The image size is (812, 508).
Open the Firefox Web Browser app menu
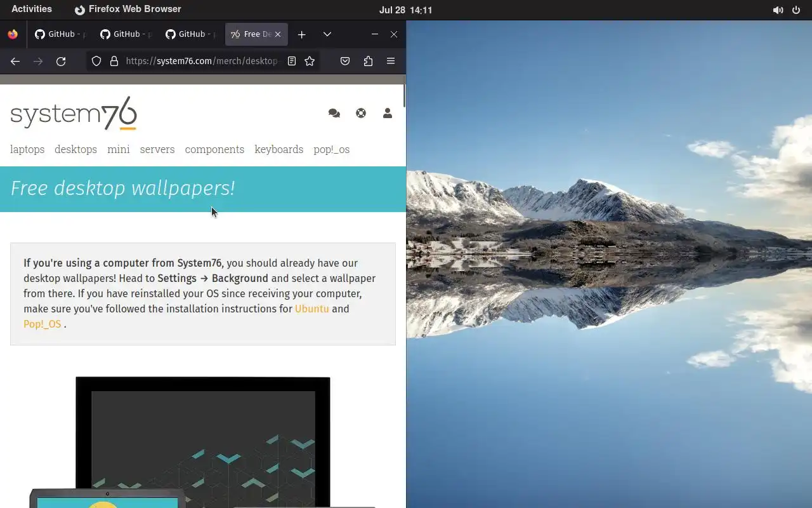click(128, 9)
